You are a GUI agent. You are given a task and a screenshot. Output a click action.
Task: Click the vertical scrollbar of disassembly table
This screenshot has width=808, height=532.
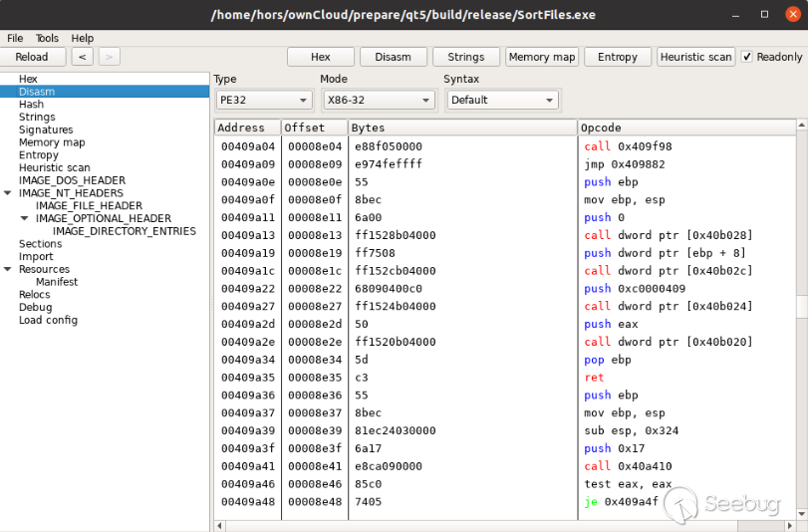pyautogui.click(x=802, y=399)
